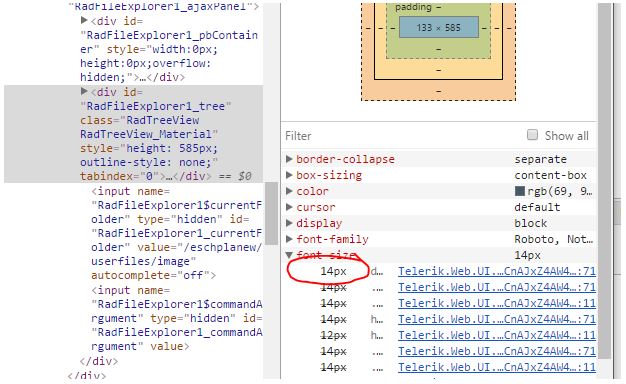Expand the color property

[x=289, y=191]
